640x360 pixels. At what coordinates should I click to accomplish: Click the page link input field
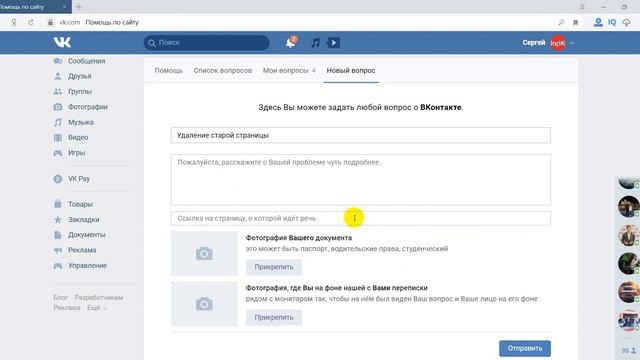361,218
